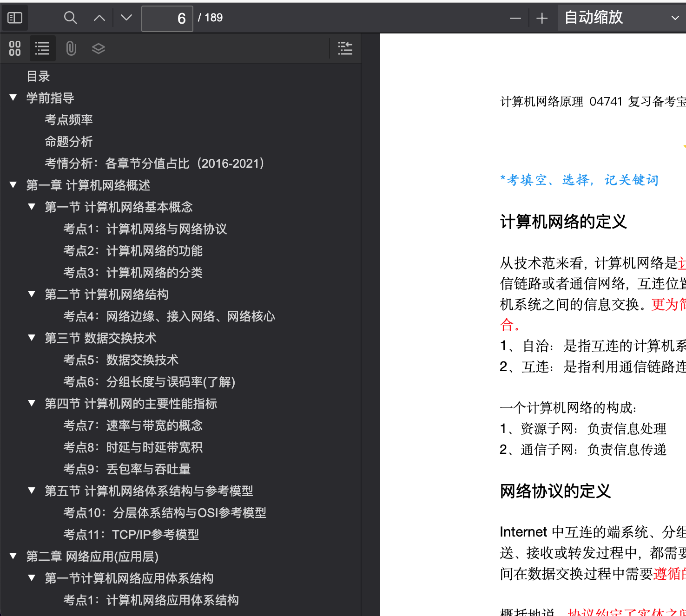This screenshot has height=616, width=686.
Task: Go to previous page arrow
Action: coord(99,18)
